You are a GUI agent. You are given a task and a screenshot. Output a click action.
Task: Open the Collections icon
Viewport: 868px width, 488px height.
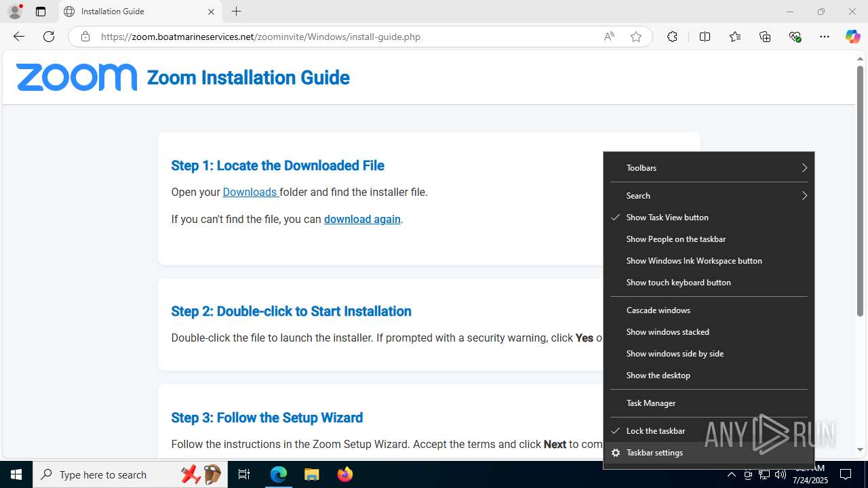[765, 37]
